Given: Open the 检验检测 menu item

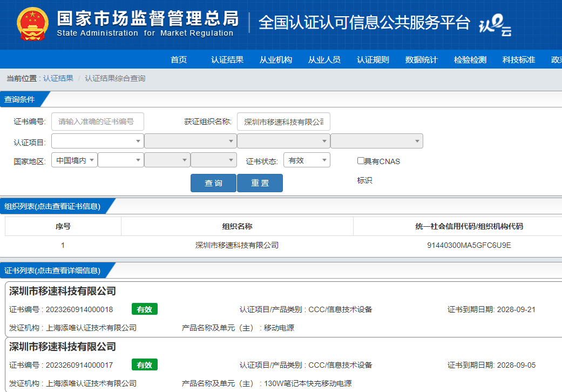Looking at the screenshot, I should [x=470, y=59].
